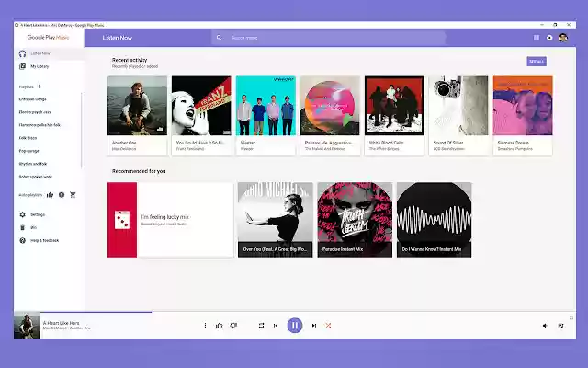The width and height of the screenshot is (588, 368).
Task: Click the sidebar playlists scrollbar
Action: [x=82, y=131]
